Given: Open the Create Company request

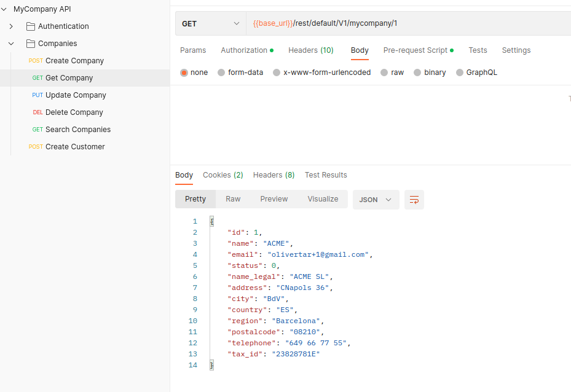Looking at the screenshot, I should pyautogui.click(x=74, y=60).
